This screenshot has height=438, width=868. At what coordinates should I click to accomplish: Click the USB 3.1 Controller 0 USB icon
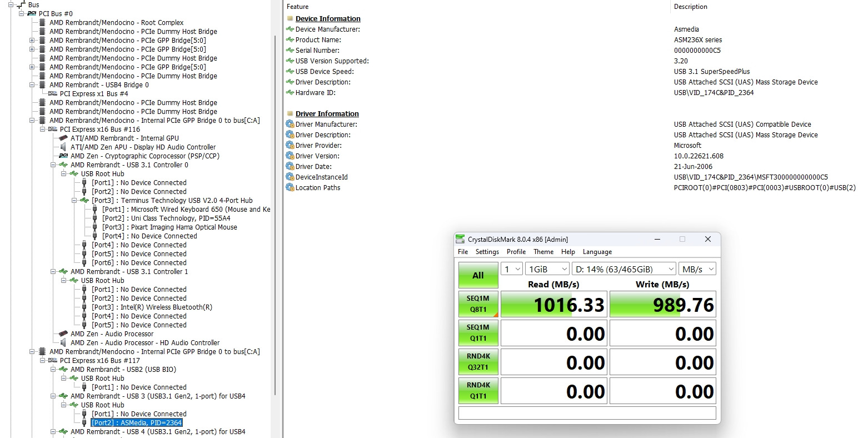(63, 165)
